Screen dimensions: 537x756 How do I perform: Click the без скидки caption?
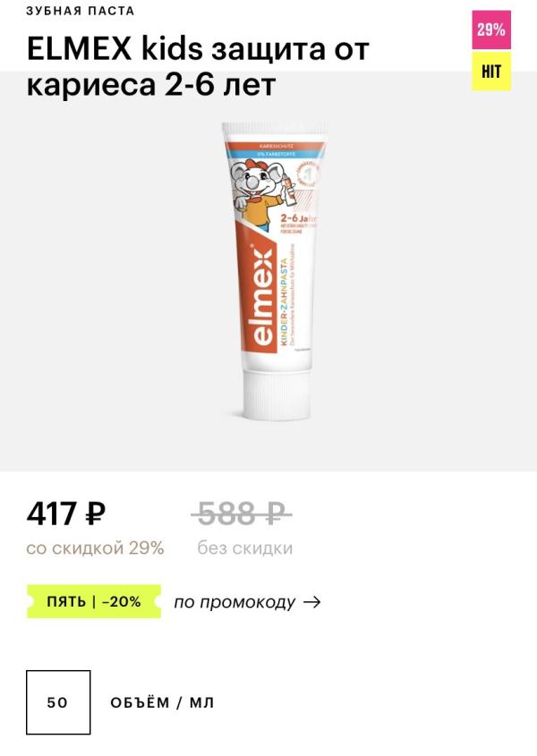[245, 548]
